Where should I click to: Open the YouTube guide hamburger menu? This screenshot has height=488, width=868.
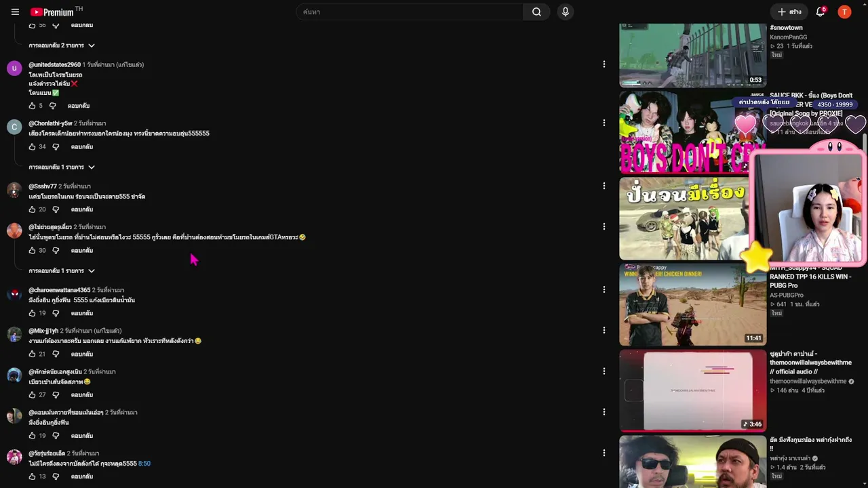tap(15, 12)
